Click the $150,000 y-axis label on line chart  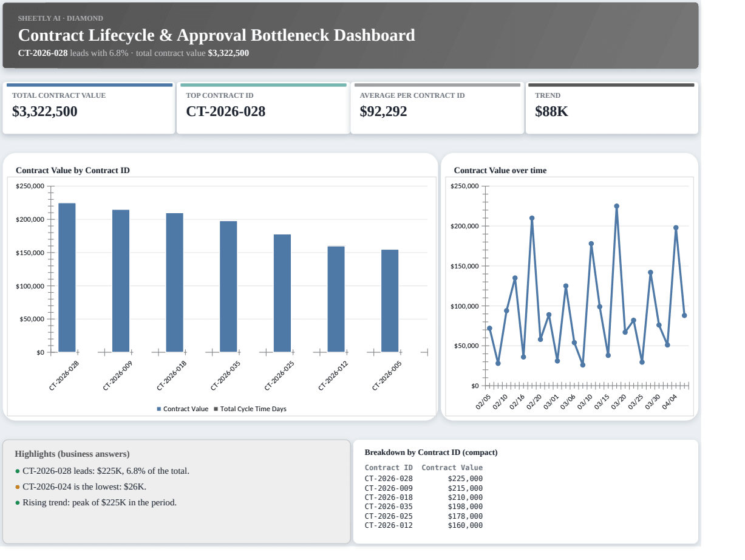(465, 266)
